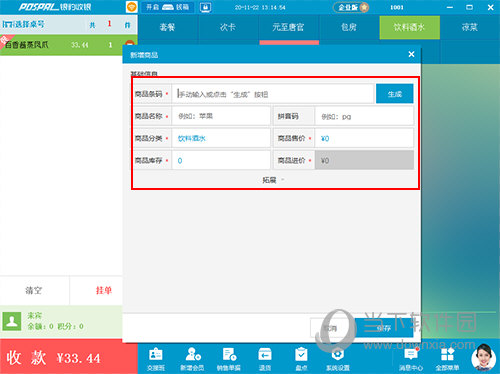The width and height of the screenshot is (500, 374).
Task: Remove the 百香酱蒸凤爪 item with red icon
Action: point(129,44)
